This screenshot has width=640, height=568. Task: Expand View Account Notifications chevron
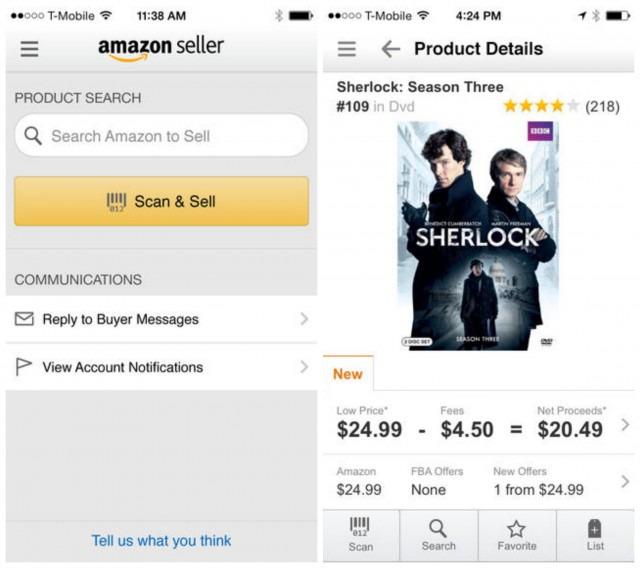303,367
